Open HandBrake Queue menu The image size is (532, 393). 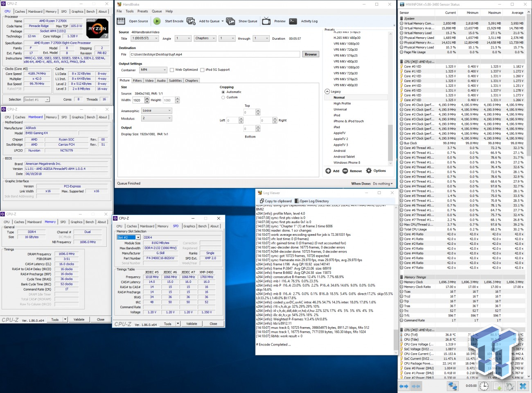157,11
